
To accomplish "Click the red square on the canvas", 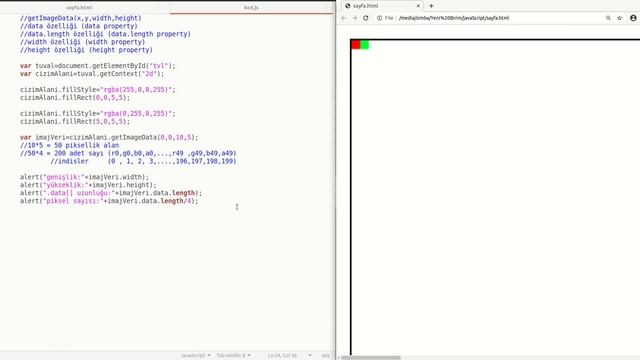I will [x=356, y=44].
